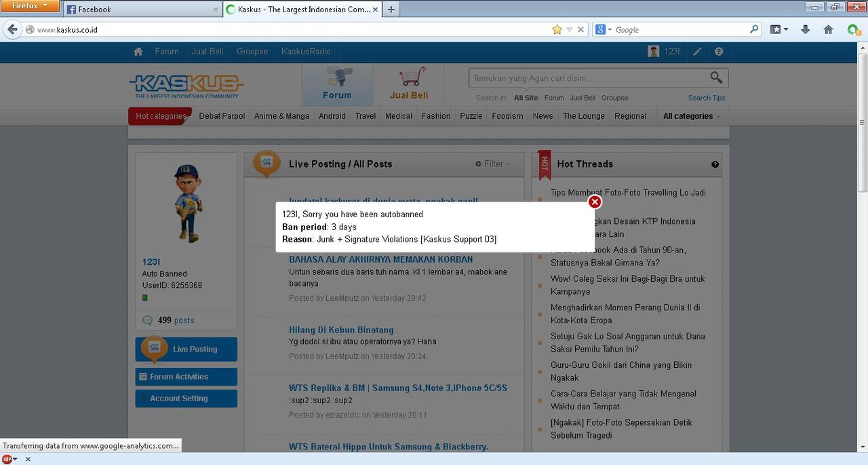Bookmark this page with the star icon
868x465 pixels.
[x=557, y=30]
